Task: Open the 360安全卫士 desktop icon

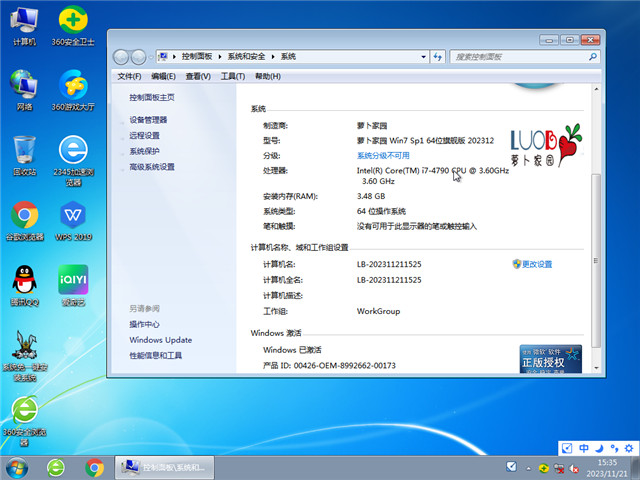Action: pyautogui.click(x=73, y=27)
